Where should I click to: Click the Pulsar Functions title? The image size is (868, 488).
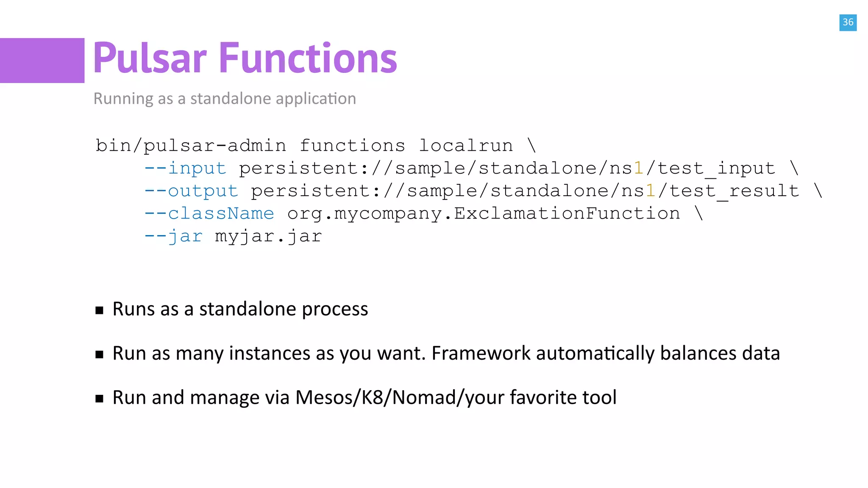(x=245, y=58)
